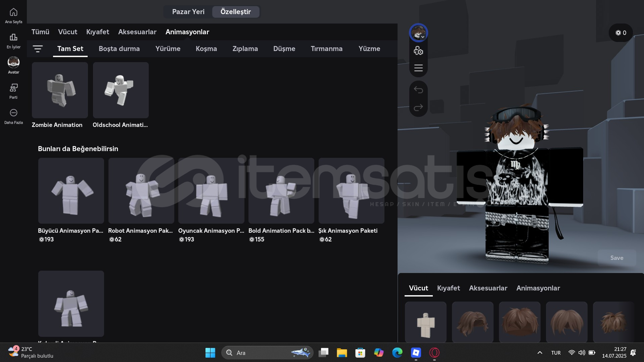Show hidden system tray icons

coord(540,353)
